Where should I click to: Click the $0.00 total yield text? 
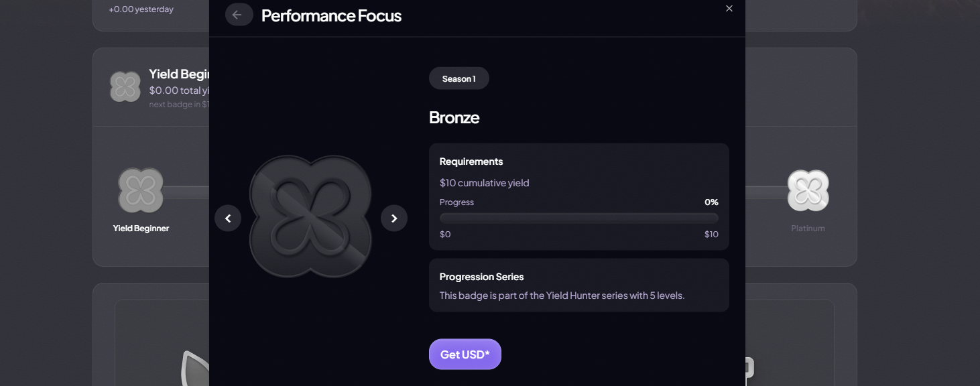[x=179, y=90]
